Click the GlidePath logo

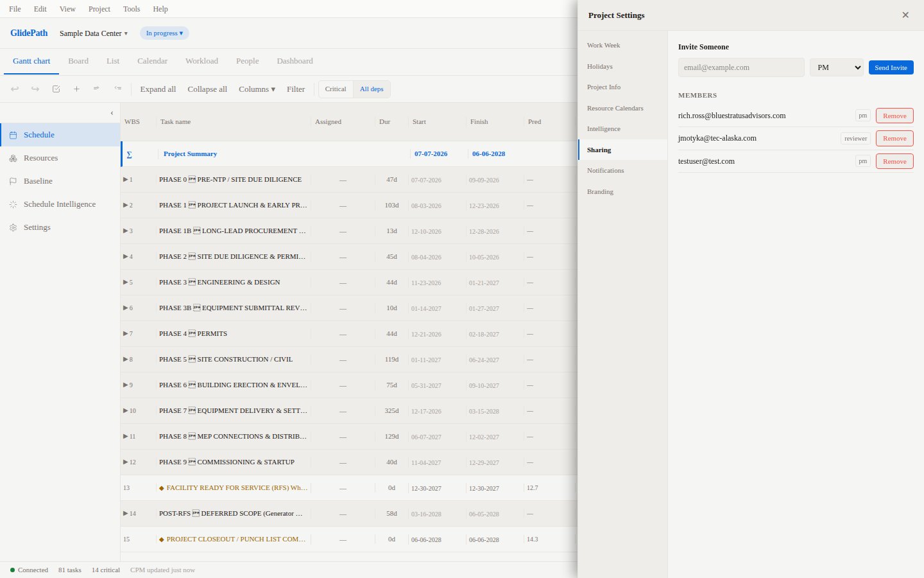(x=29, y=33)
